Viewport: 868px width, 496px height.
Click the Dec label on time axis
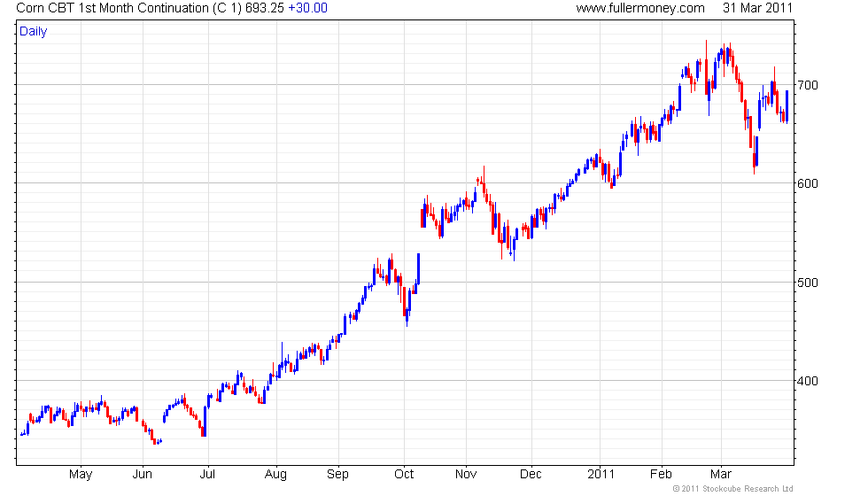(531, 475)
